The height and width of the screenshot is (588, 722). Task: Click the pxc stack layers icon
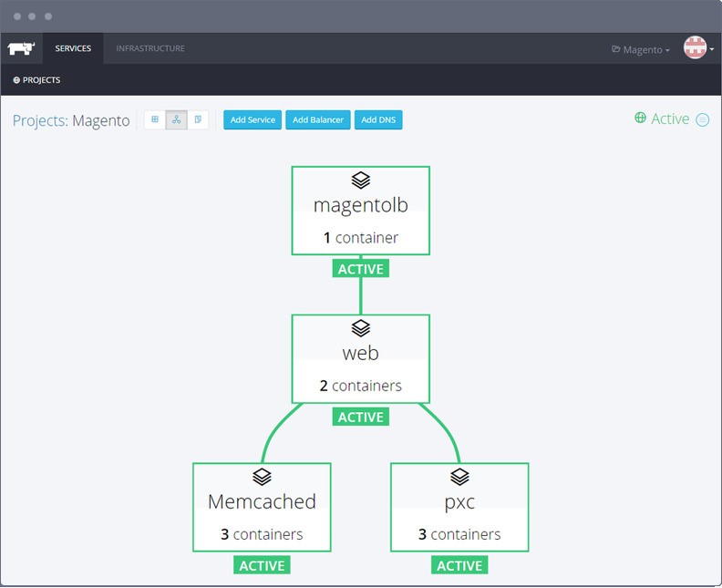[459, 476]
